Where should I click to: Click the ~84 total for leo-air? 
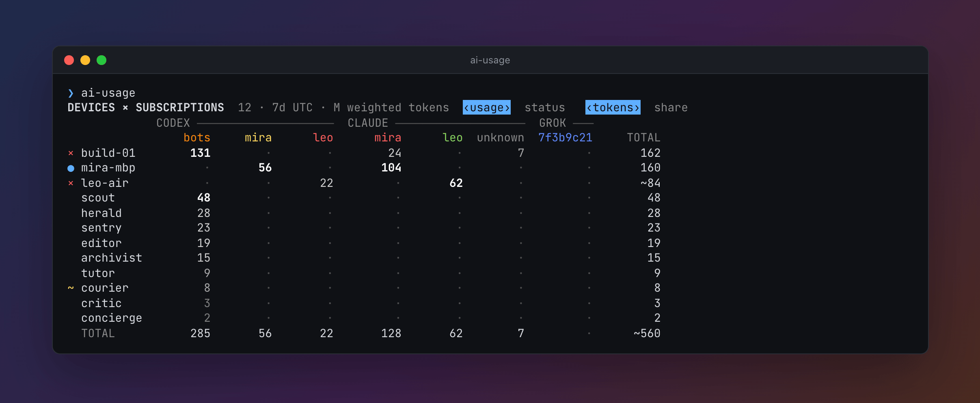coord(650,183)
